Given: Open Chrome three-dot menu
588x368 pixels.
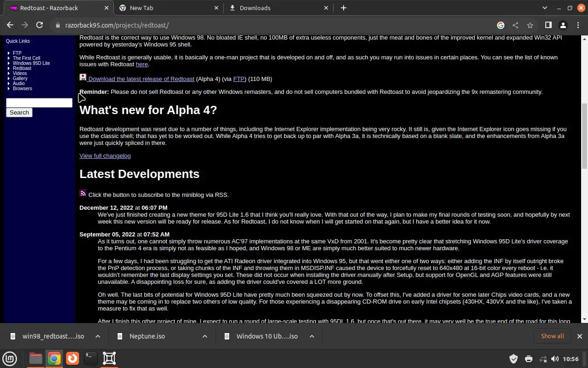Looking at the screenshot, I should [x=577, y=25].
